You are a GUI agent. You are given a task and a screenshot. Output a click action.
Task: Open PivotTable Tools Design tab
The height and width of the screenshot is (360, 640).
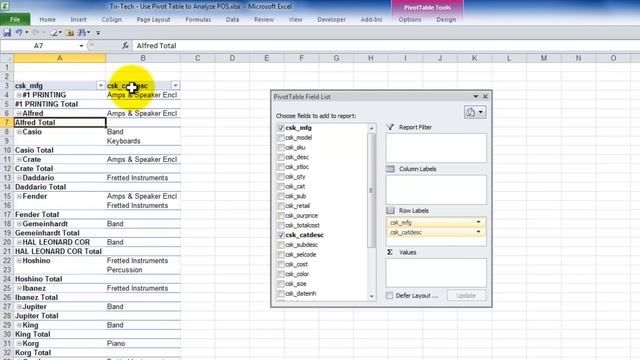pos(446,20)
